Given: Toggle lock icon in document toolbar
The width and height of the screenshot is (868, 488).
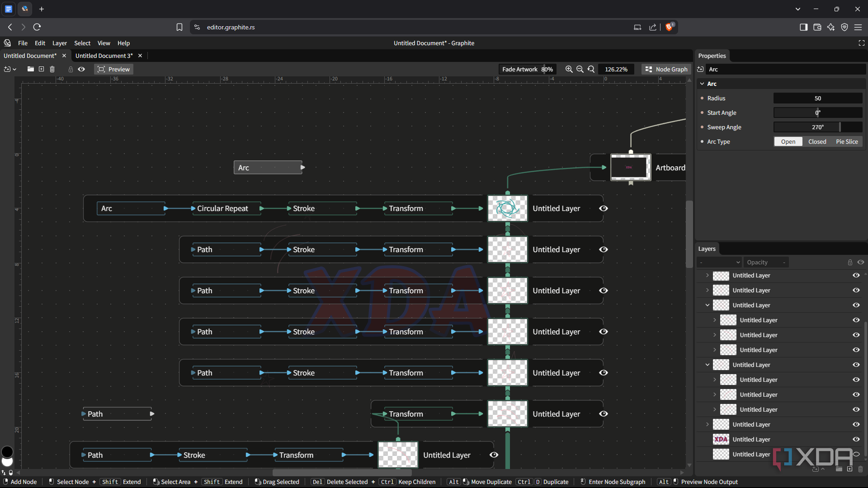Looking at the screenshot, I should [x=71, y=69].
